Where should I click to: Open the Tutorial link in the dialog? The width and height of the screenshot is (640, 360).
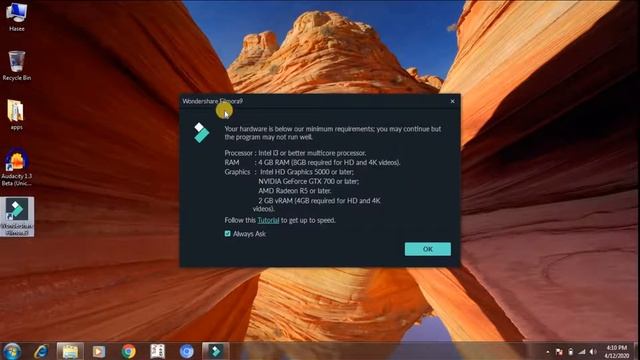pyautogui.click(x=268, y=220)
